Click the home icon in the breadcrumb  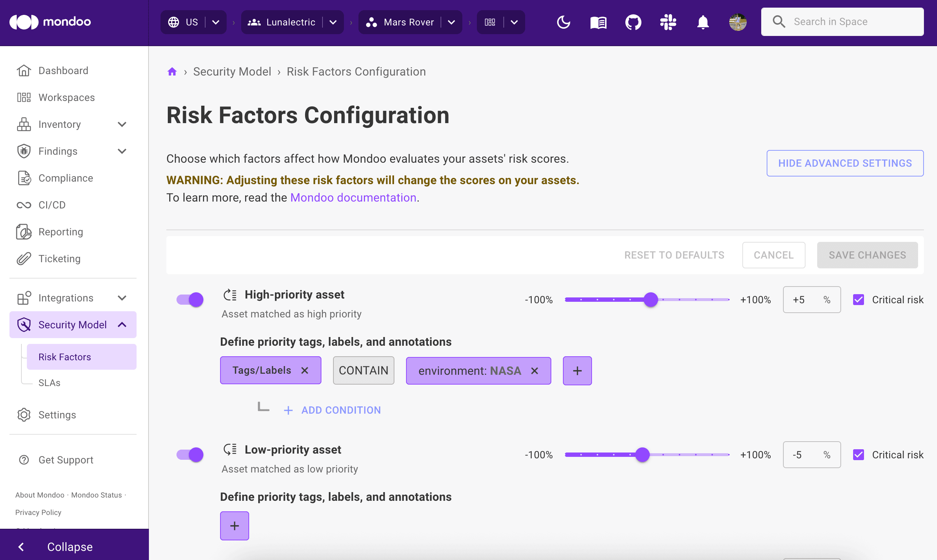172,71
